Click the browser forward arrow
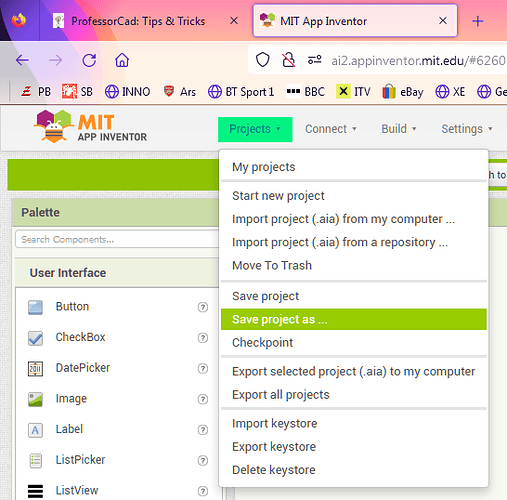 point(55,60)
